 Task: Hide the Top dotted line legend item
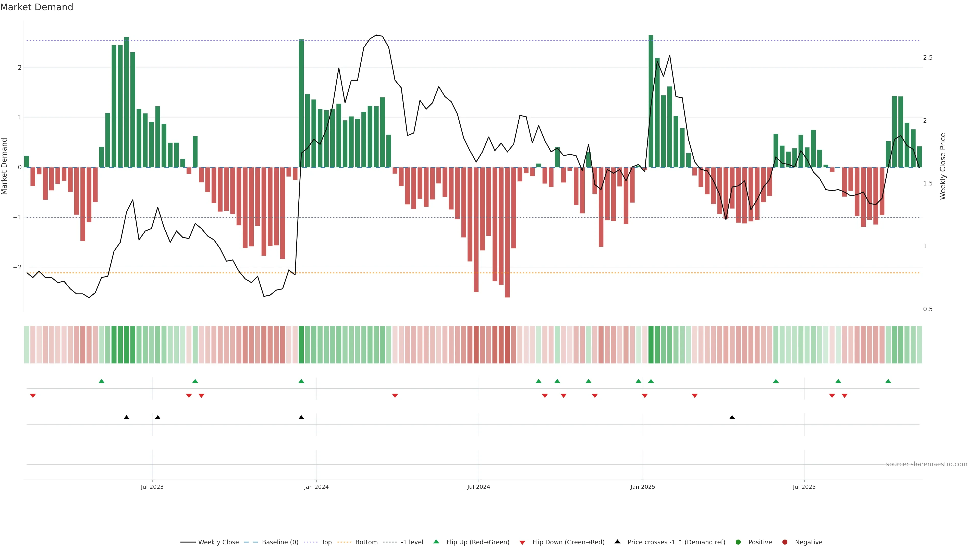pos(326,542)
